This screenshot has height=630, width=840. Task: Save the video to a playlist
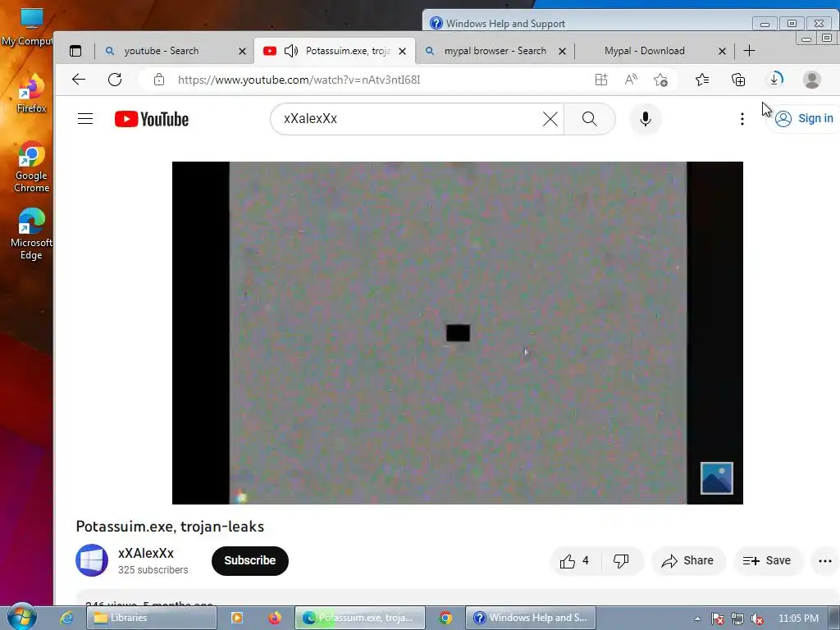[x=768, y=561]
